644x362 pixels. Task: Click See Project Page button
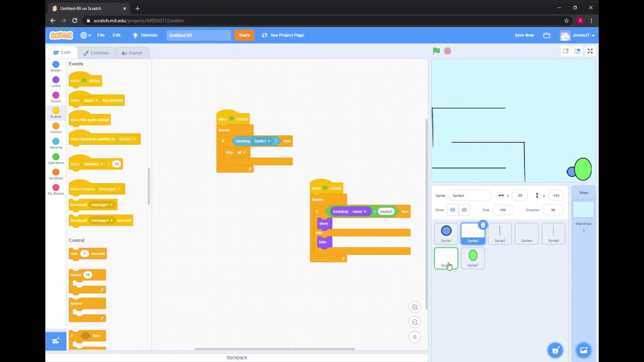click(x=283, y=35)
